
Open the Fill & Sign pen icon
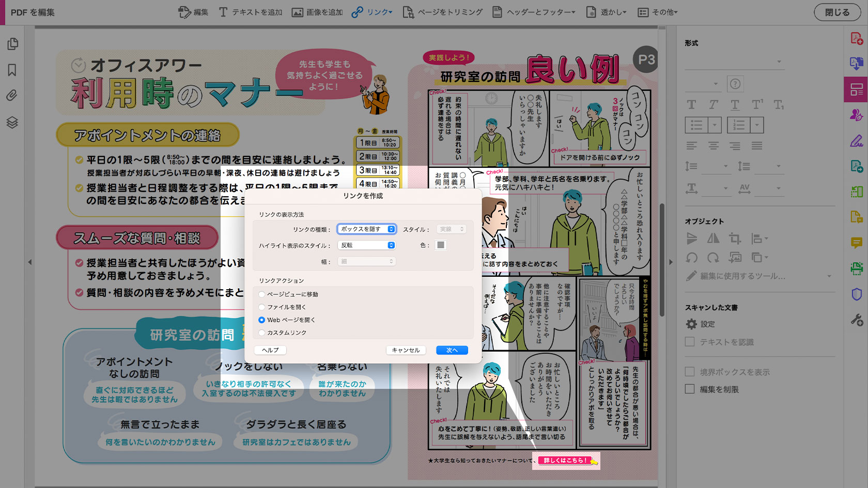857,140
